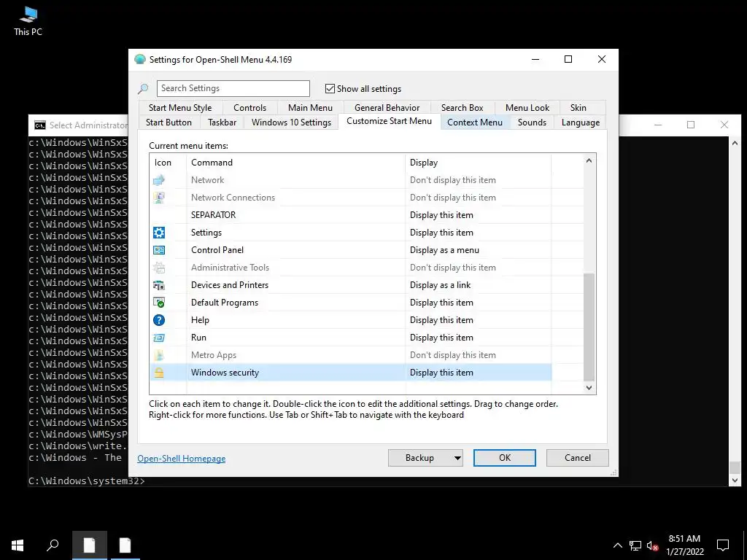747x560 pixels.
Task: Open the Open-Shell Homepage link
Action: pyautogui.click(x=182, y=459)
